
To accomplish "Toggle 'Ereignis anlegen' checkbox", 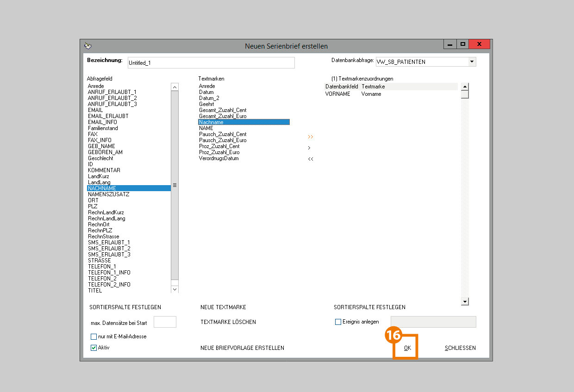I will [338, 322].
